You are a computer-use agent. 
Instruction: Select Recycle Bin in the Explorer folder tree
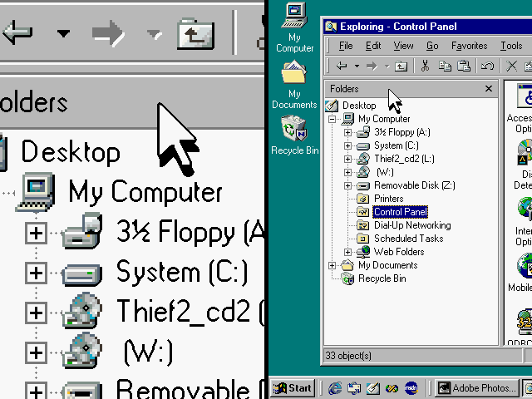coord(382,278)
